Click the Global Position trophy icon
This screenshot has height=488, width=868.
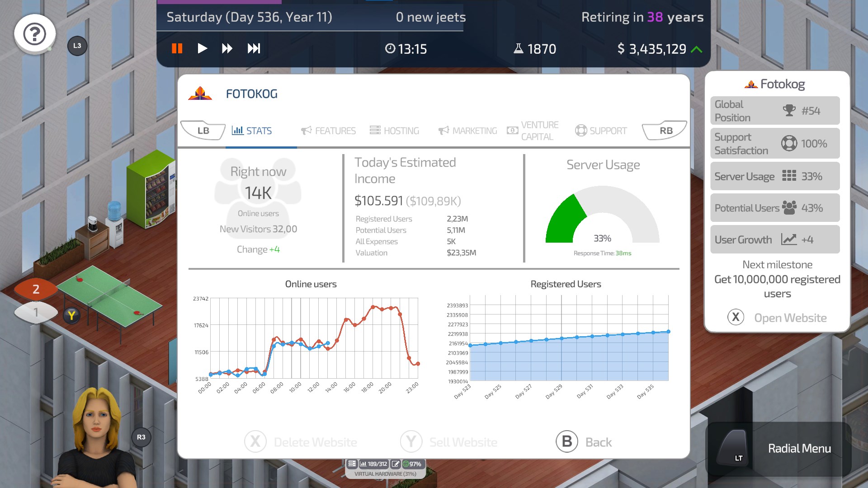pos(789,110)
